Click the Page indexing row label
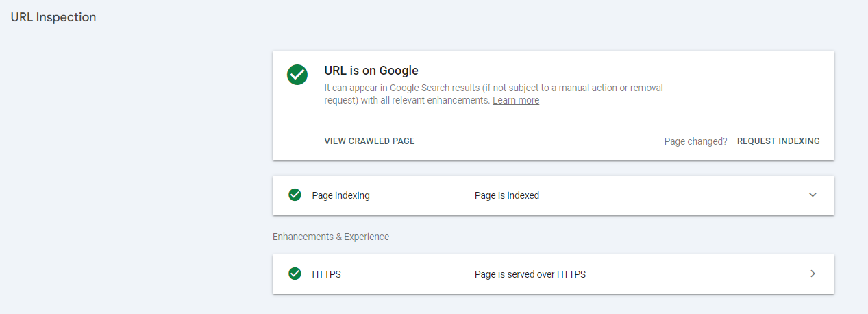The image size is (868, 314). click(x=340, y=195)
